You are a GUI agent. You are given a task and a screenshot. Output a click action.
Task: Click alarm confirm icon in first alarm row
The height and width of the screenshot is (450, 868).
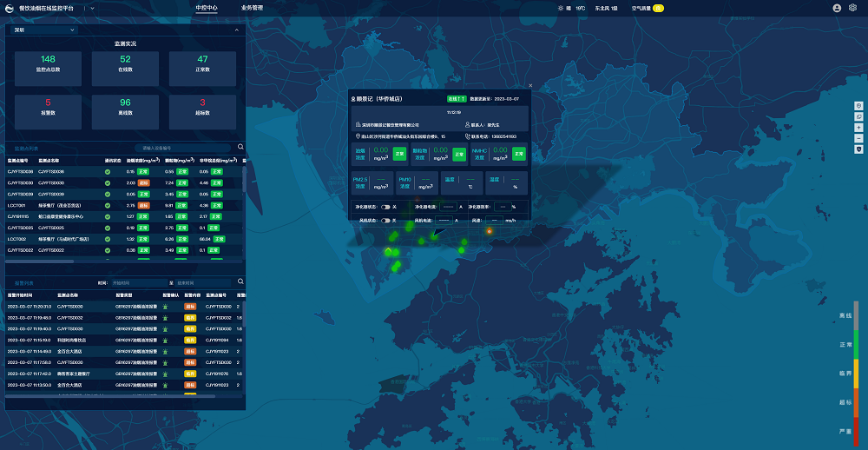coord(165,307)
